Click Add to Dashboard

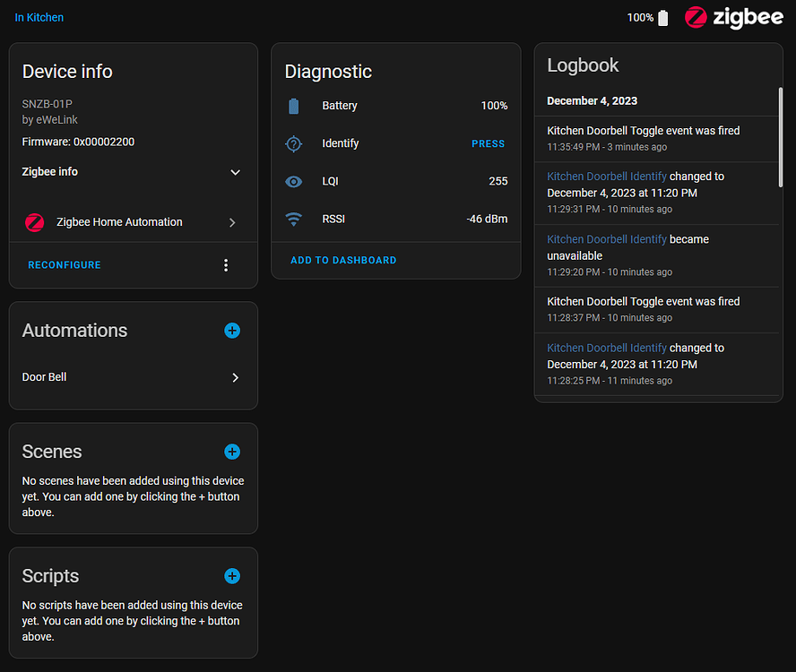(x=343, y=260)
